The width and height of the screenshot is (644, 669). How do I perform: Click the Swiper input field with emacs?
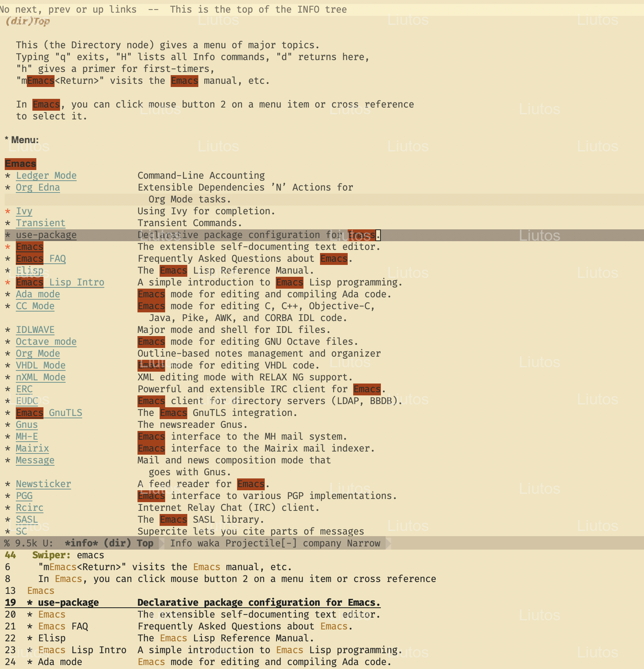[90, 555]
